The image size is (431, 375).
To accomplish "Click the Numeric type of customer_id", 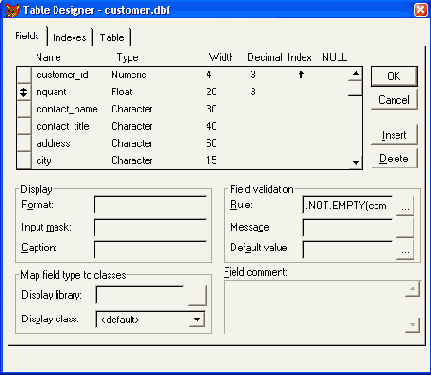I will pyautogui.click(x=129, y=75).
